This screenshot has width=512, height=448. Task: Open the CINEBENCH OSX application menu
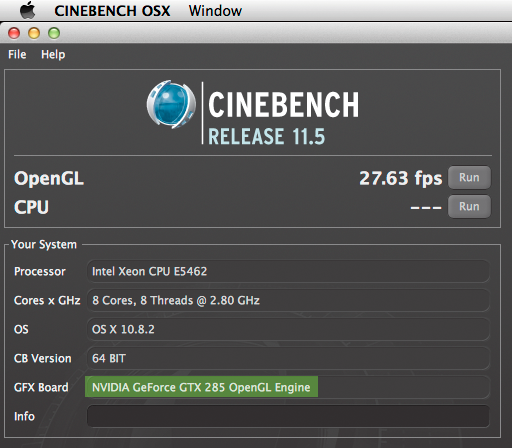point(112,11)
